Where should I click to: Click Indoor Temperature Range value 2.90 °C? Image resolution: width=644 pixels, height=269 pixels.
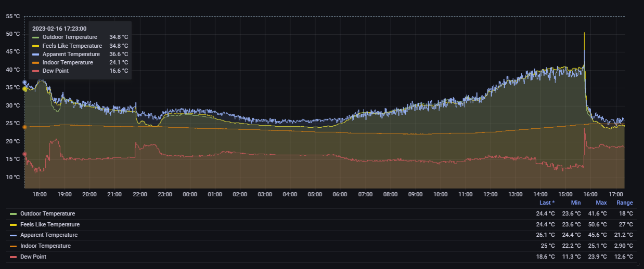(x=624, y=246)
